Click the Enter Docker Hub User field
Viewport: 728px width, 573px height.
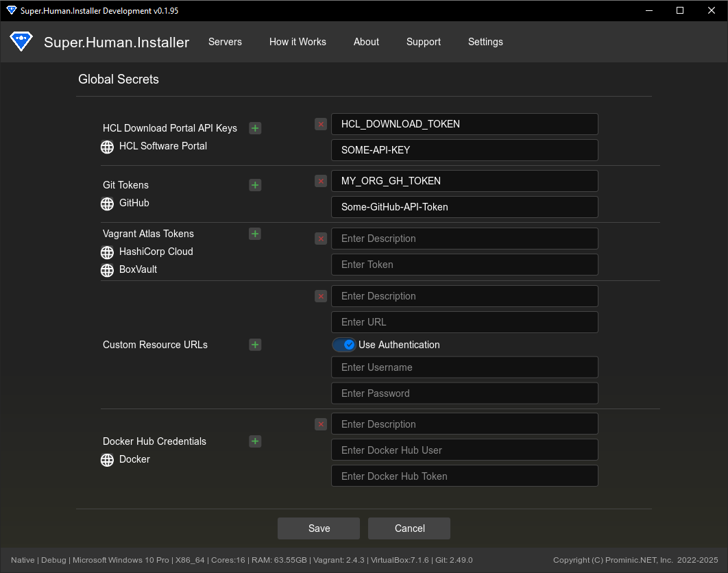click(464, 450)
